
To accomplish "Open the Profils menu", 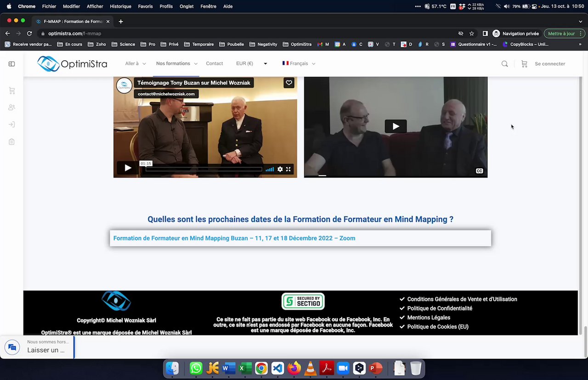I will [x=166, y=6].
